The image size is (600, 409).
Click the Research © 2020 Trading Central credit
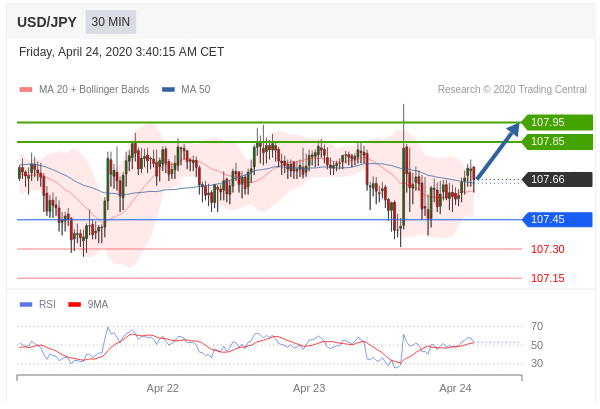pos(512,90)
